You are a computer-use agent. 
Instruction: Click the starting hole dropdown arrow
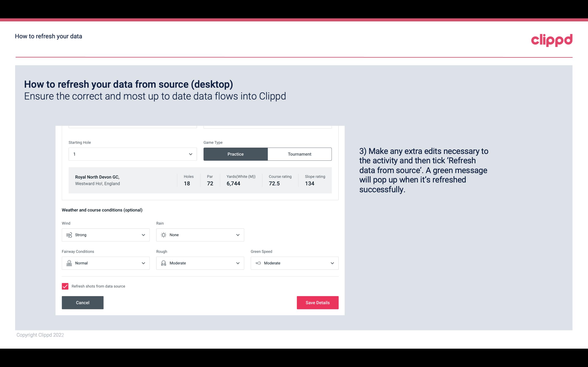[x=190, y=154]
